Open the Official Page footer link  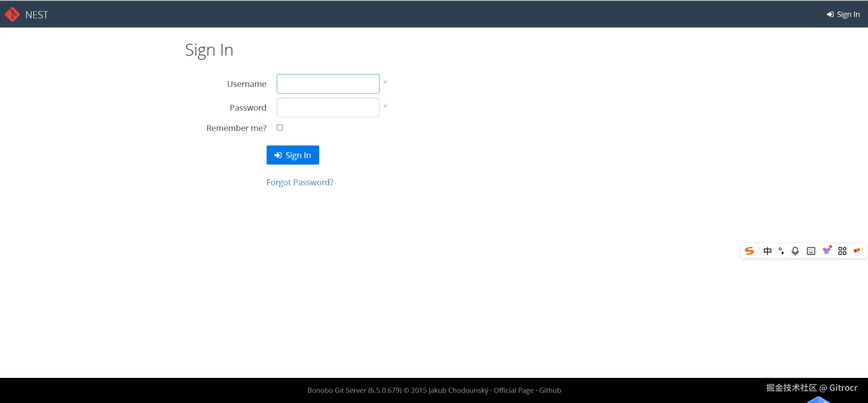514,390
